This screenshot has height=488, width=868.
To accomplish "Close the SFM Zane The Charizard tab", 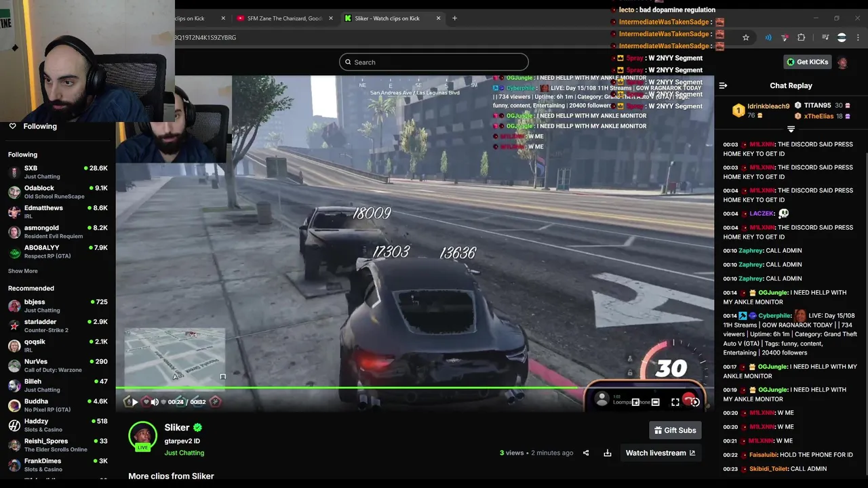I will coord(331,18).
